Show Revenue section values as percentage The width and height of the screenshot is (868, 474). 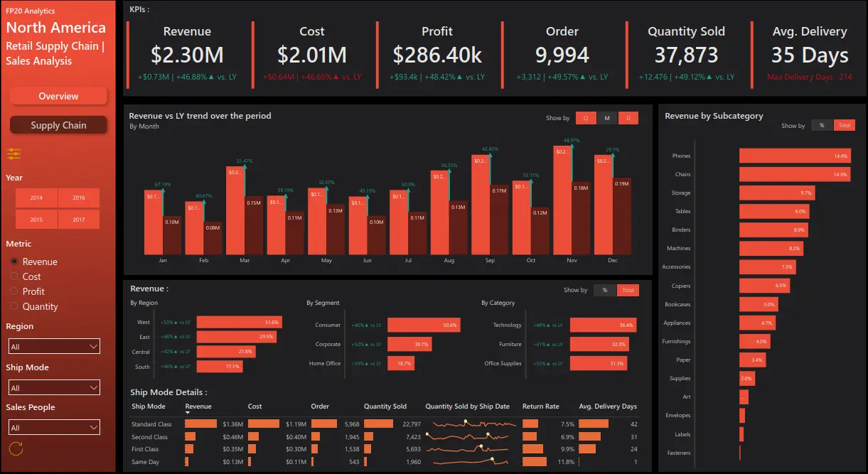click(x=605, y=290)
